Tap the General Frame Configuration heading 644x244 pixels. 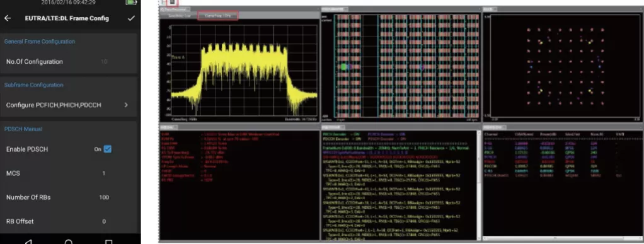[40, 42]
